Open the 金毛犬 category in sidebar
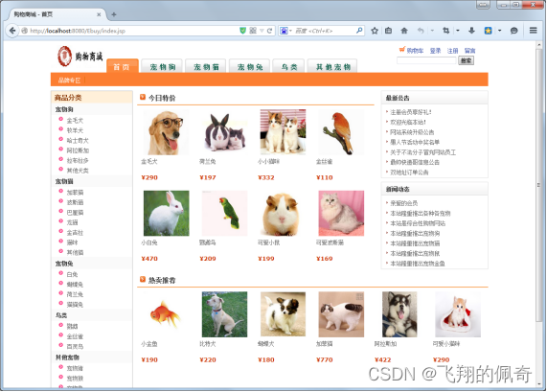Viewport: 547px width, 392px height. [75, 121]
